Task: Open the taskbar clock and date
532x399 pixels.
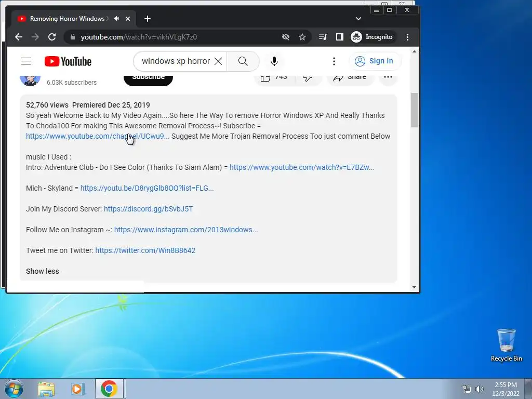Action: pos(506,389)
